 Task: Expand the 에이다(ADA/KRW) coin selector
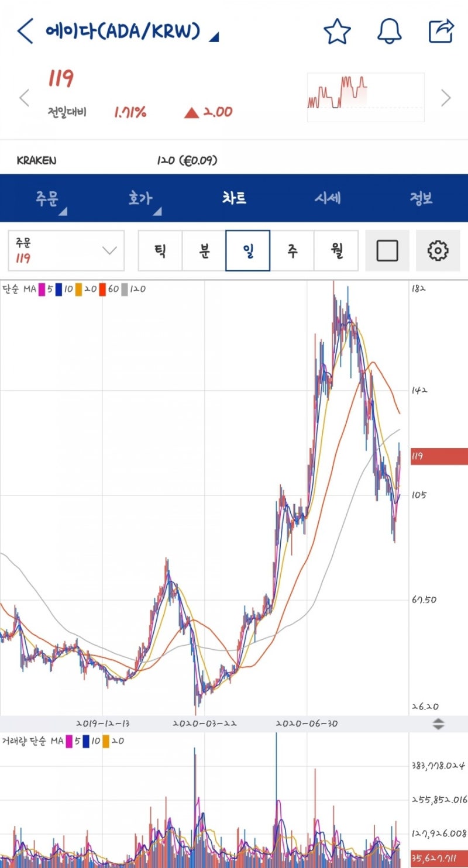click(132, 31)
